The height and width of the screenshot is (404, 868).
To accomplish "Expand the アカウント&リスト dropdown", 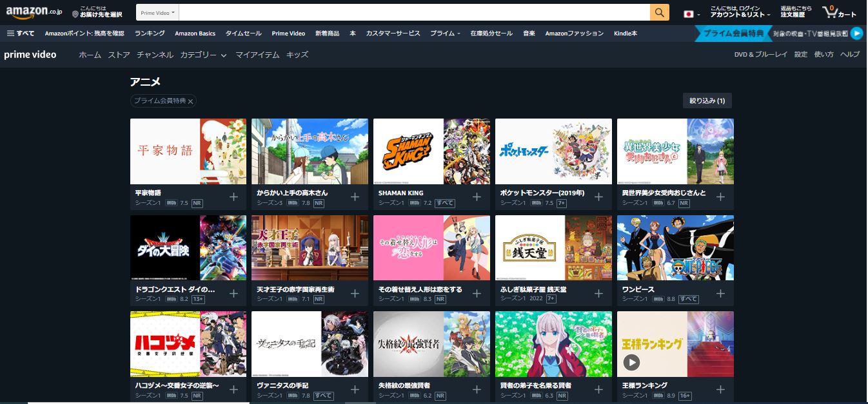I will click(x=740, y=12).
